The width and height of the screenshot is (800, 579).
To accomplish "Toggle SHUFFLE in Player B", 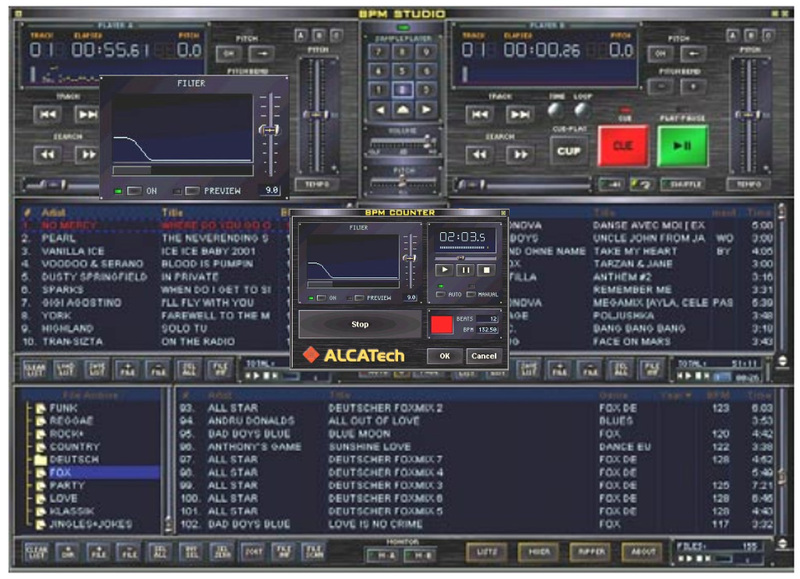I will pyautogui.click(x=682, y=184).
